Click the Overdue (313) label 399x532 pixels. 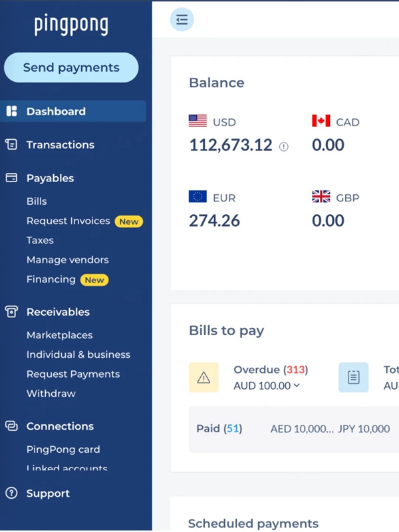271,370
